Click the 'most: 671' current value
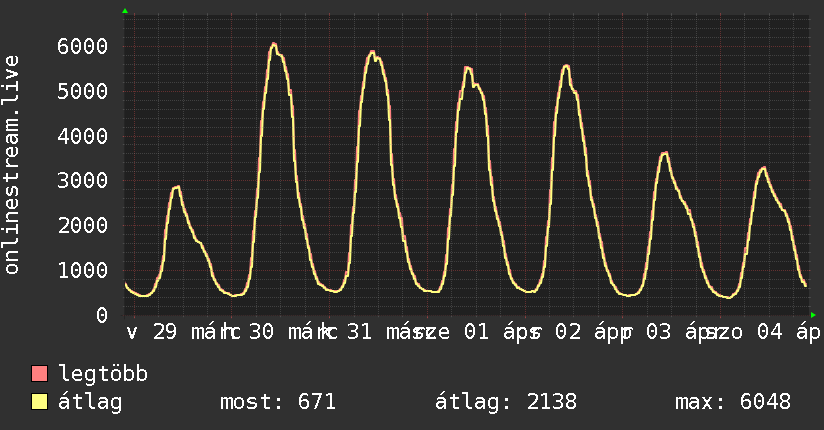The width and height of the screenshot is (824, 430). coord(277,403)
